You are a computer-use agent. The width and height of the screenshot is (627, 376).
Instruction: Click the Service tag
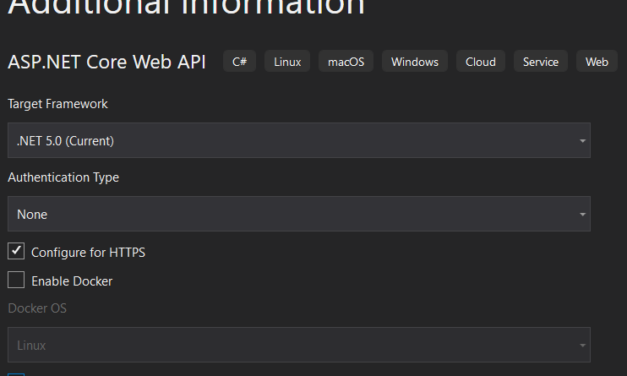tap(541, 62)
